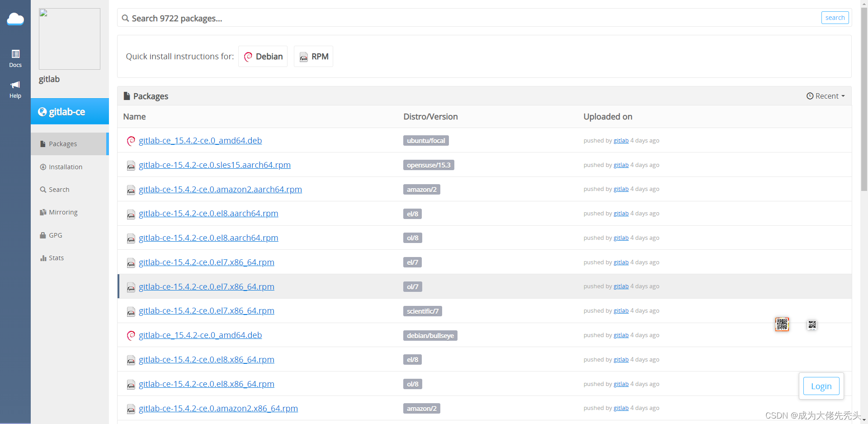Click rpm icon of el8.x86_64 el/8 row
The height and width of the screenshot is (424, 868).
(x=131, y=360)
